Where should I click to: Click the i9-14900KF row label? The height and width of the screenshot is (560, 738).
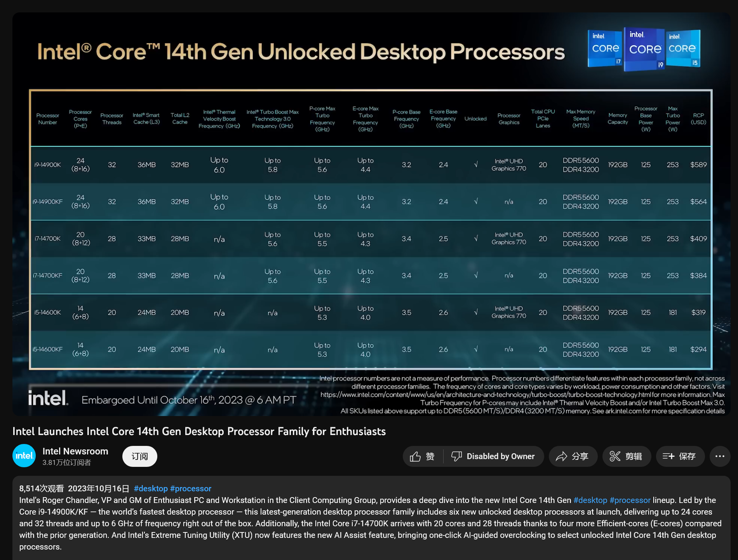pos(47,202)
